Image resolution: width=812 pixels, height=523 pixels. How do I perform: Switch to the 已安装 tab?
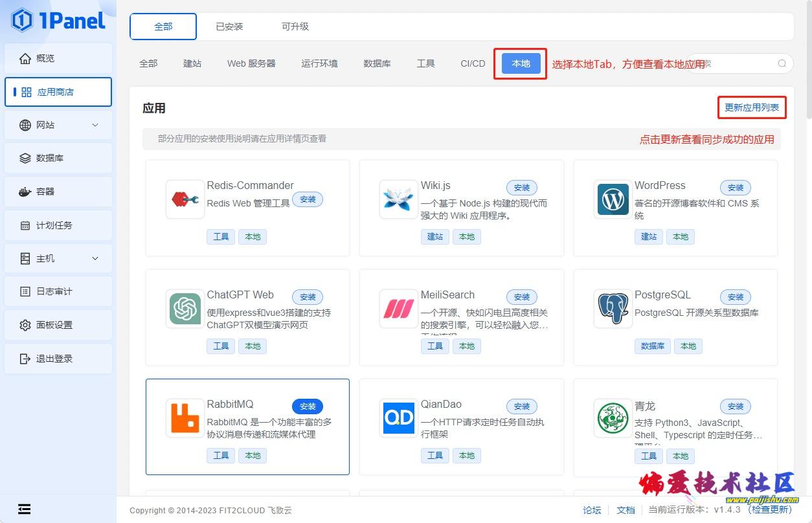pos(229,27)
